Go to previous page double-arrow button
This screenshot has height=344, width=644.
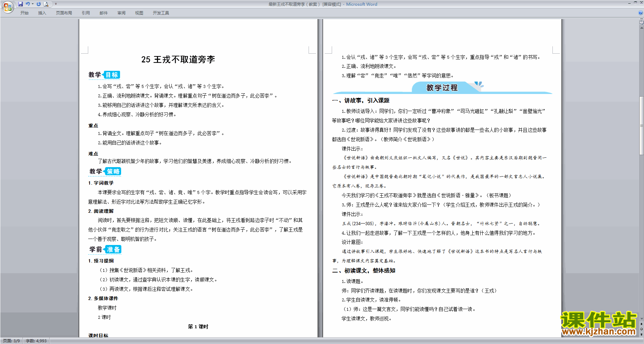[x=641, y=324]
